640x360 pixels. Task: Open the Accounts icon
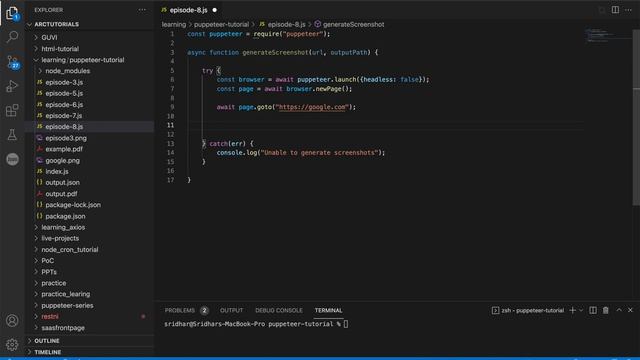tap(12, 321)
